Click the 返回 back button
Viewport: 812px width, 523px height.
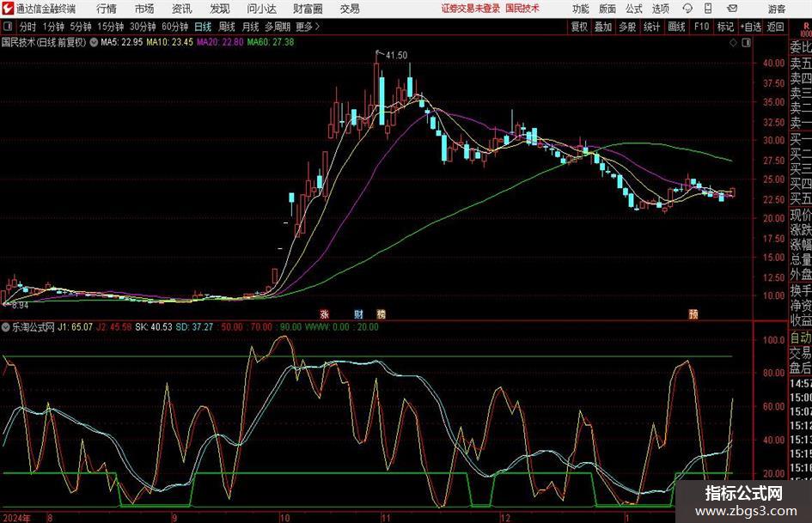(776, 27)
